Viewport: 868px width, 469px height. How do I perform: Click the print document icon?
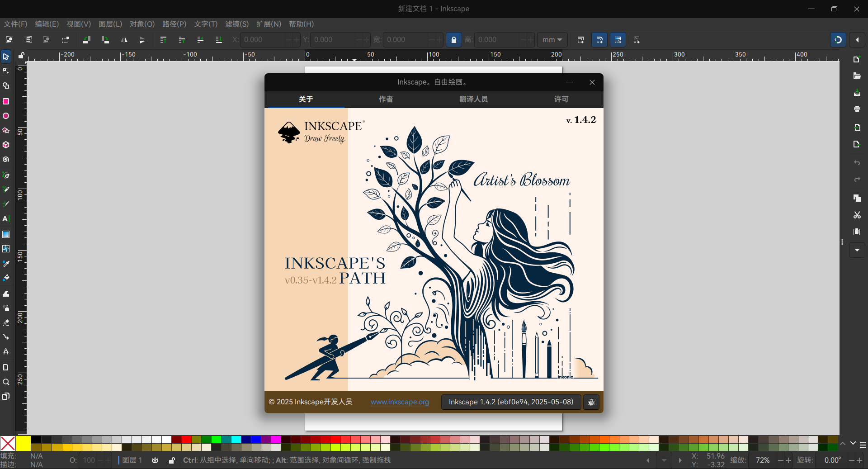point(857,109)
